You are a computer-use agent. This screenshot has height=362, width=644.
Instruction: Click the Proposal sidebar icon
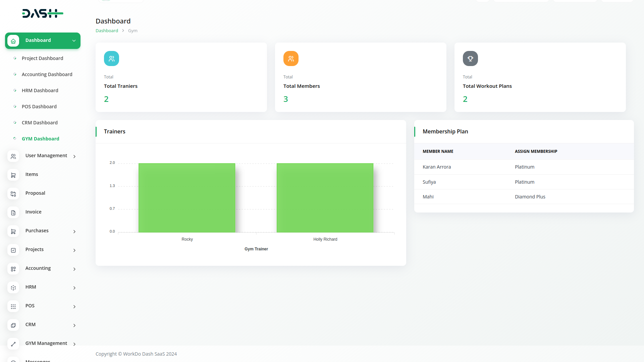point(13,194)
